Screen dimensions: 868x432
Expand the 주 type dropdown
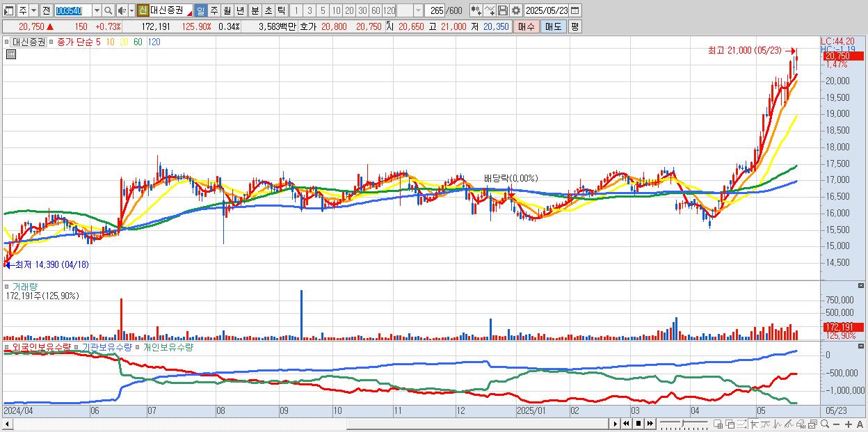coord(33,10)
